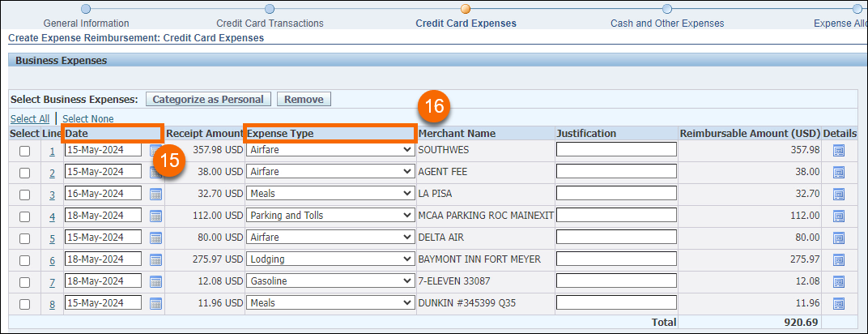Check the MCAA PARKING row checkbox
This screenshot has width=868, height=334.
pyautogui.click(x=25, y=216)
